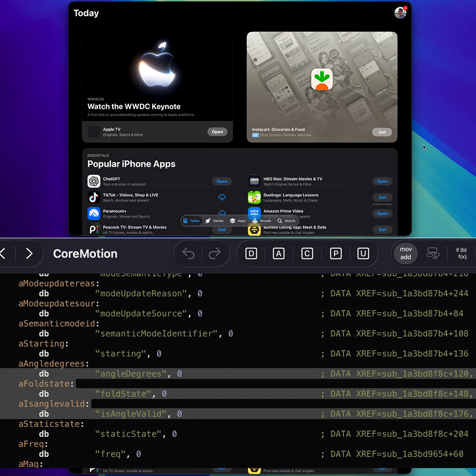Mark selection as ASCII with A
Viewport: 476px width, 476px height.
pos(279,254)
